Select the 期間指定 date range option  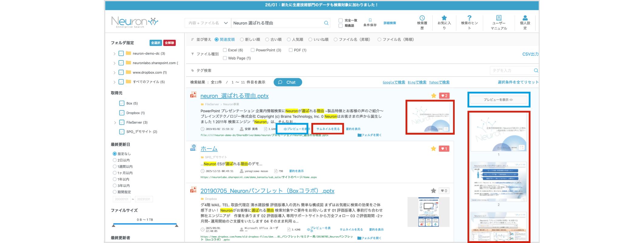pyautogui.click(x=115, y=192)
